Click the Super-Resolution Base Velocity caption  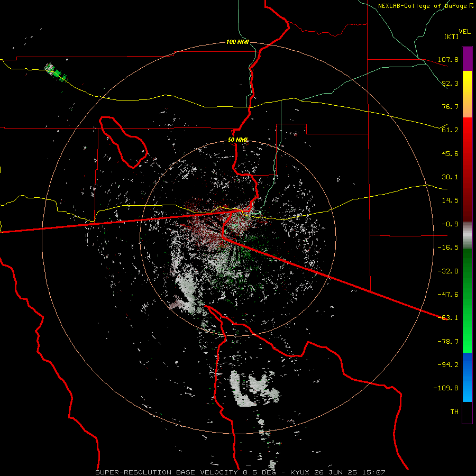coord(240,472)
